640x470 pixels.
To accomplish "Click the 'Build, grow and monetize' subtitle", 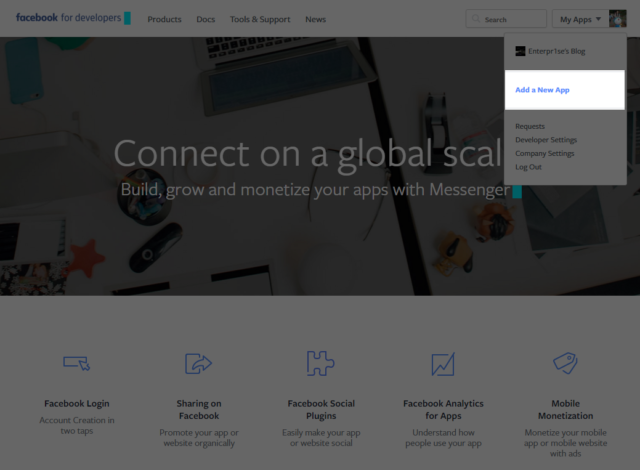I will pos(316,190).
